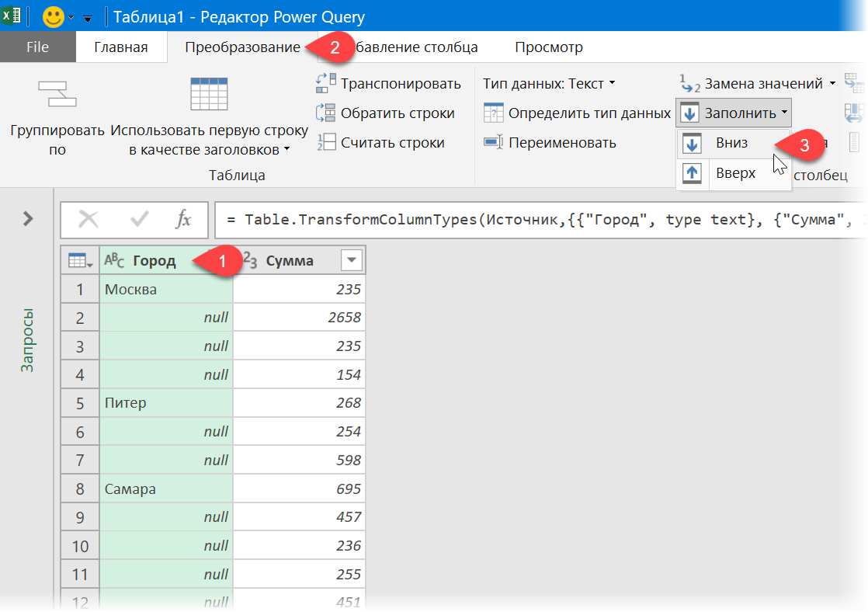The height and width of the screenshot is (612, 868).
Task: Open the Просмотр tab
Action: 549,47
